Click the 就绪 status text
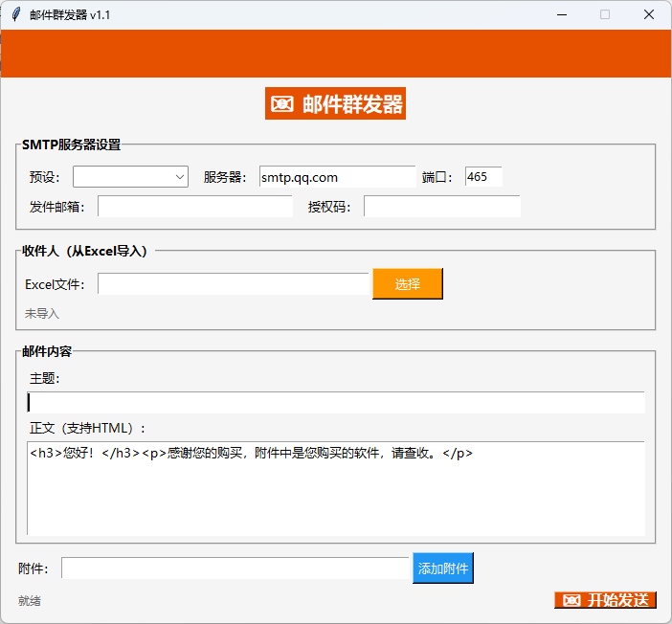 pyautogui.click(x=29, y=600)
